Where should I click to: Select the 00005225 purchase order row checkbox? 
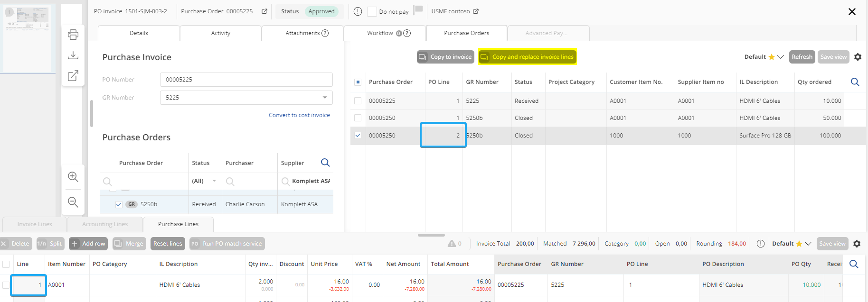[x=358, y=101]
